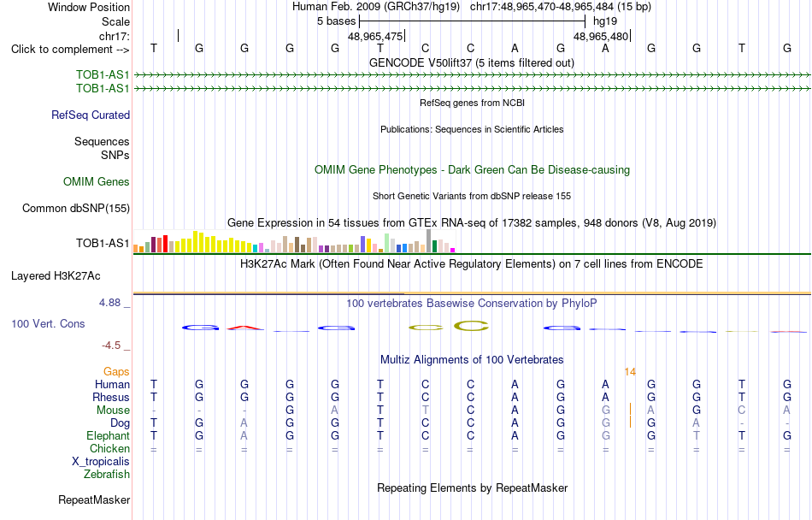Click the 100 Vert. Cons track label
812x520 pixels.
[x=48, y=323]
